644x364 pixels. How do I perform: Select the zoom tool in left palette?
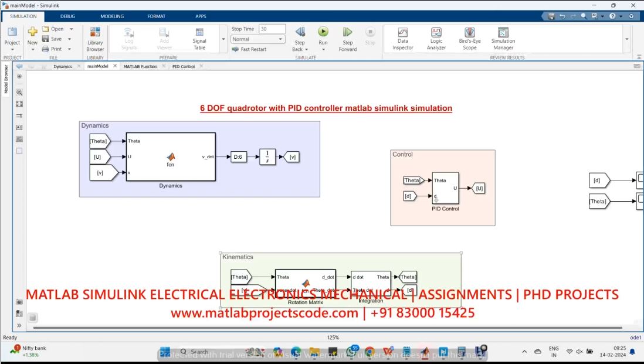[19, 92]
